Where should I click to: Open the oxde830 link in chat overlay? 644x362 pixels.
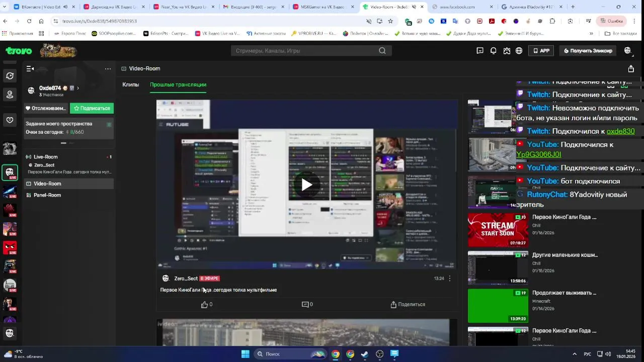(x=620, y=131)
